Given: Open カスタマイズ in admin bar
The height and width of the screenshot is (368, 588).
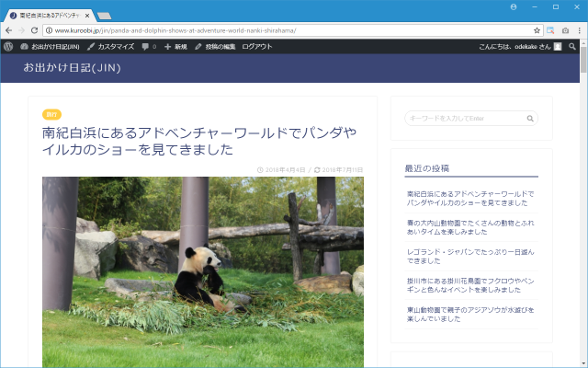Looking at the screenshot, I should [x=110, y=47].
